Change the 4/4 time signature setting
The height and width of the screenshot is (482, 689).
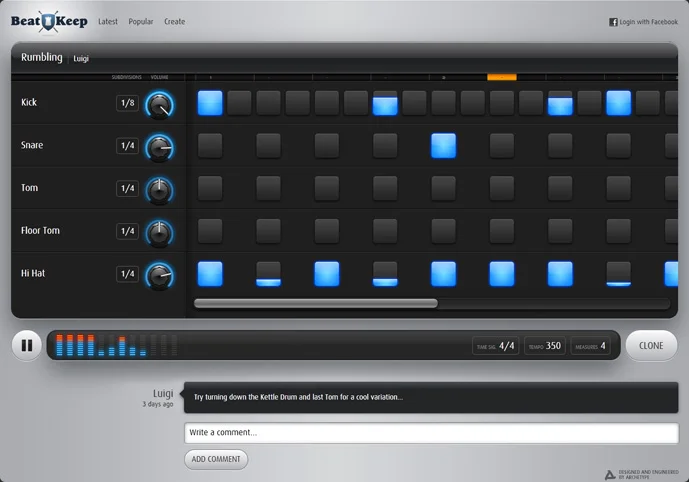(496, 346)
